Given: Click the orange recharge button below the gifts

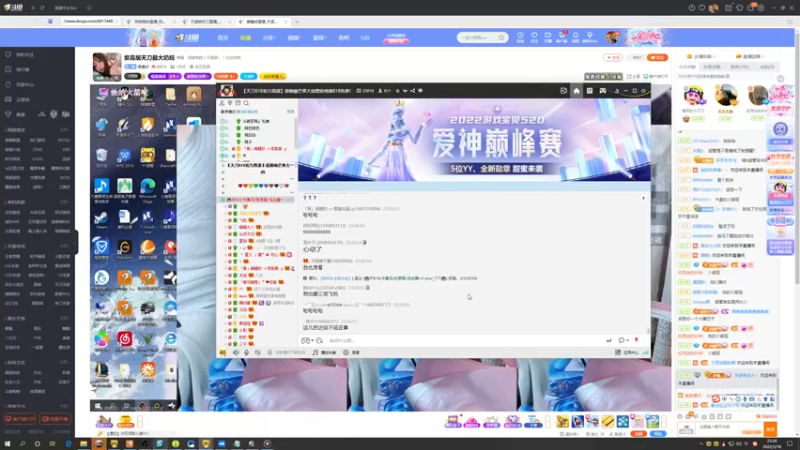Looking at the screenshot, I should click(638, 433).
